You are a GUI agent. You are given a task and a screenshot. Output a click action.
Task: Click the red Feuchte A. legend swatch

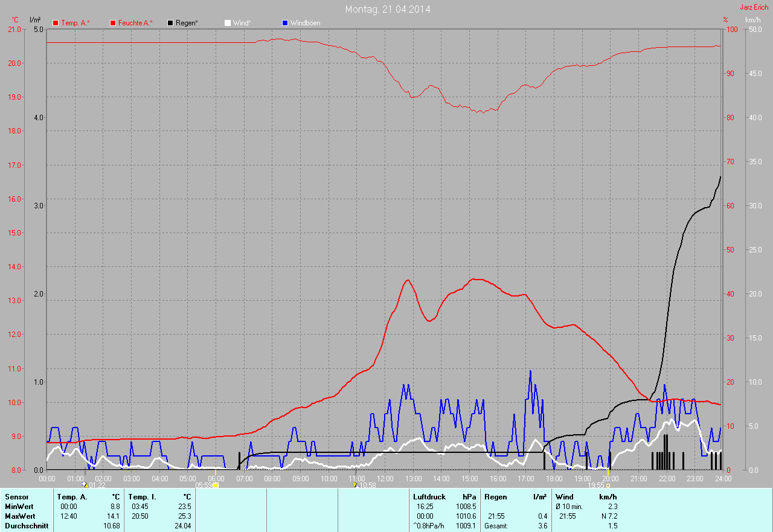pyautogui.click(x=113, y=23)
